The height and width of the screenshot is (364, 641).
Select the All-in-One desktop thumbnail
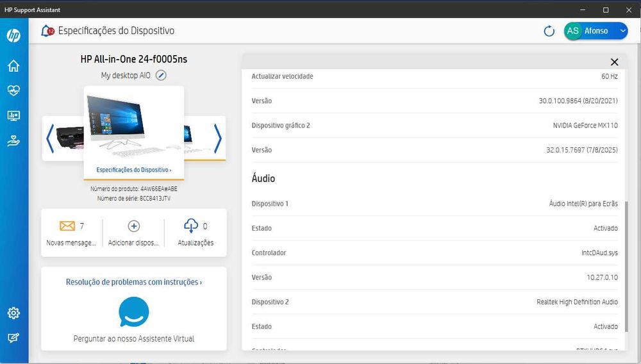point(134,127)
